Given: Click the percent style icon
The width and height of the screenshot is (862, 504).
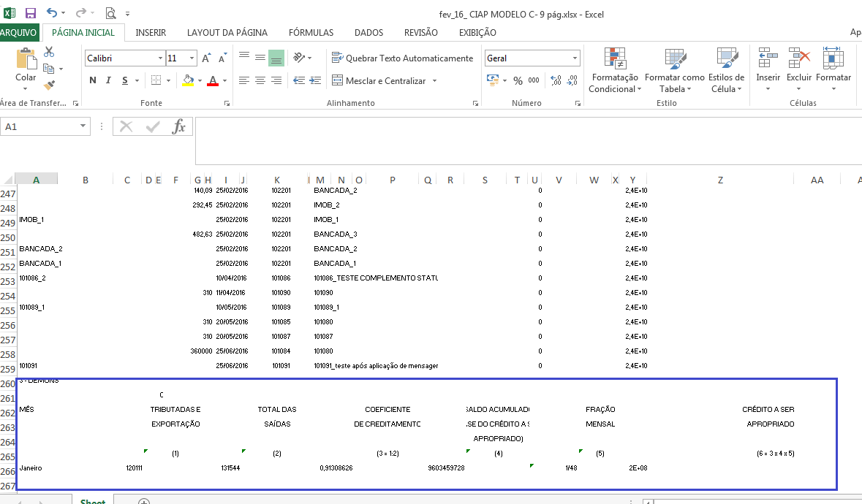Looking at the screenshot, I should 518,80.
